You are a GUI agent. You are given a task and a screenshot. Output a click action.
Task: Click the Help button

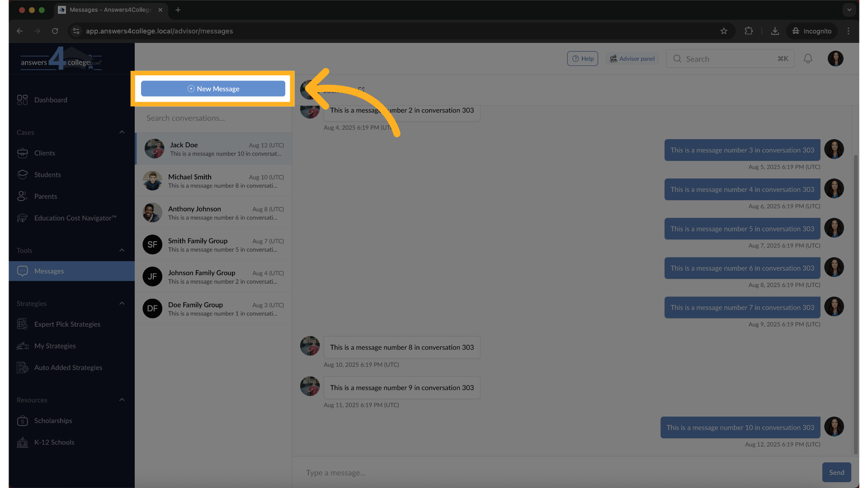coord(582,59)
